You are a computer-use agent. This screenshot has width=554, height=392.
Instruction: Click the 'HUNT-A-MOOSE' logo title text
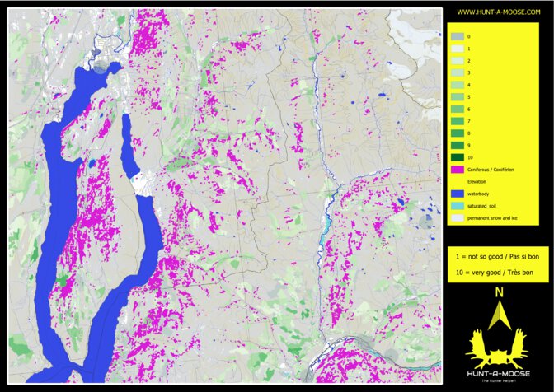pos(498,374)
